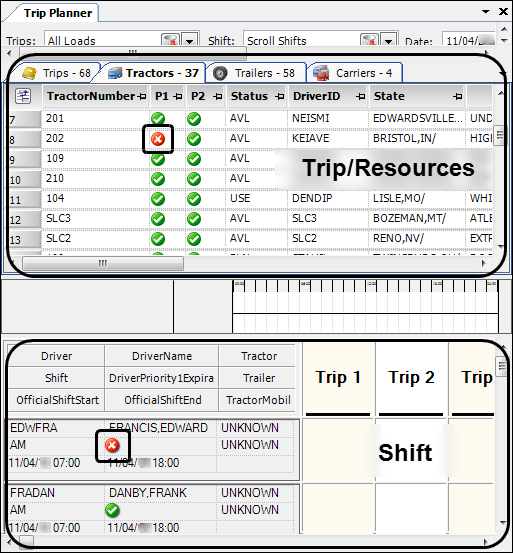This screenshot has height=553, width=513.
Task: Click the grid column chooser icon left of TractorNumber
Action: click(x=23, y=96)
